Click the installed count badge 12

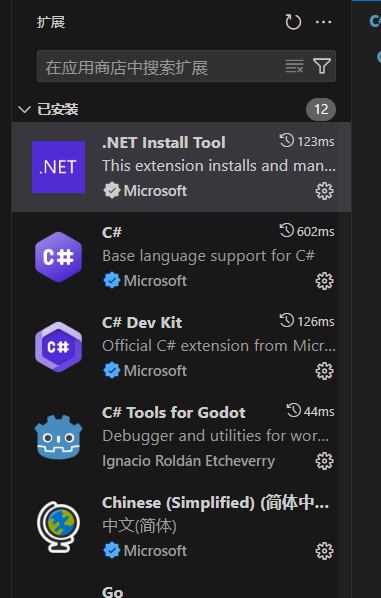321,109
